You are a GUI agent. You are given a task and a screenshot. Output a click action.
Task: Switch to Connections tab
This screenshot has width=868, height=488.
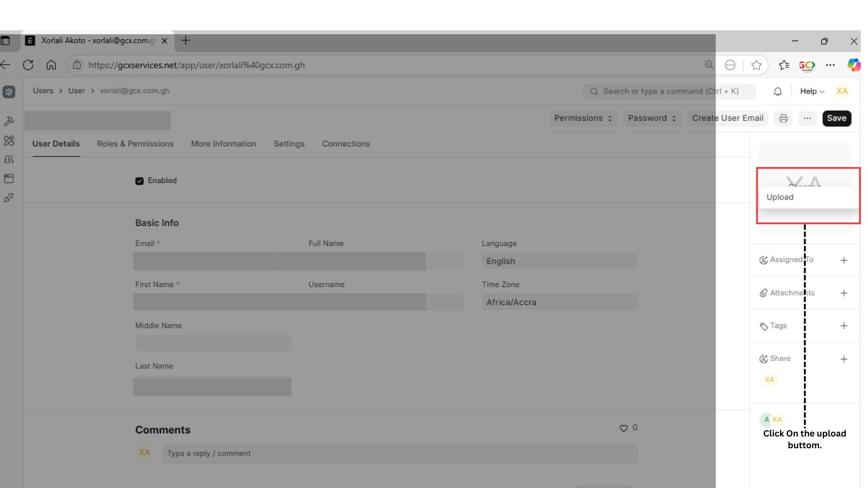(346, 144)
